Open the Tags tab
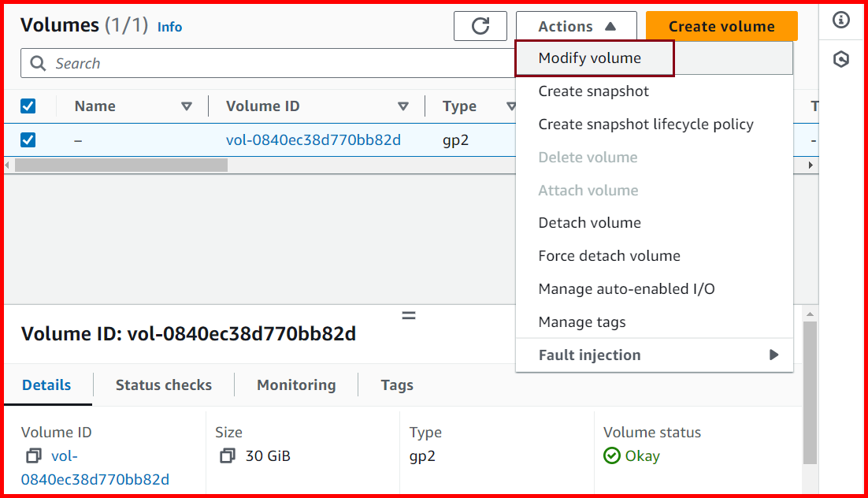The image size is (868, 498). pos(396,385)
